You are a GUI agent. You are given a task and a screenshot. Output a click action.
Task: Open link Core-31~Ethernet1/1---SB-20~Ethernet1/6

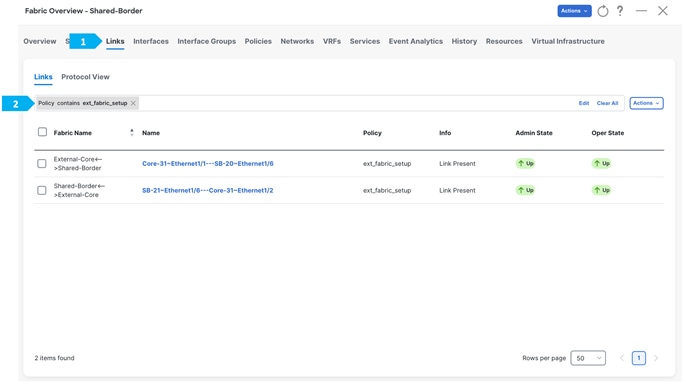point(207,164)
